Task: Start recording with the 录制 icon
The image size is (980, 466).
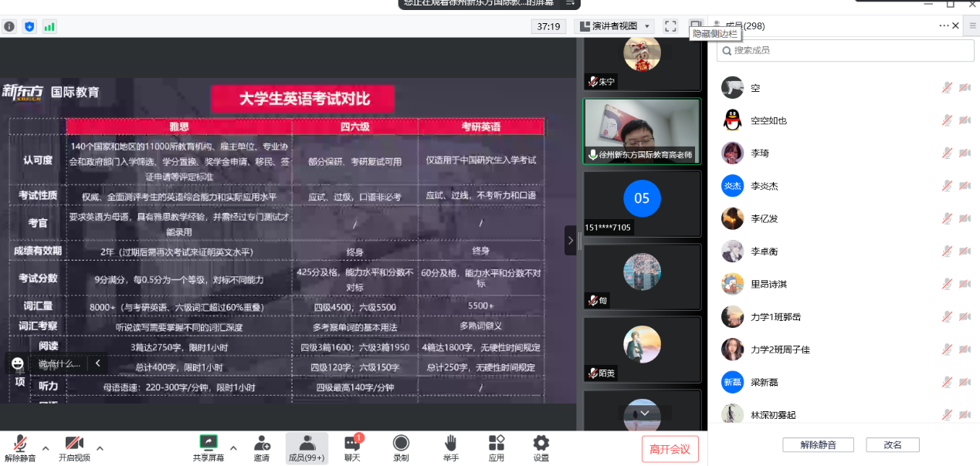Action: (x=401, y=447)
